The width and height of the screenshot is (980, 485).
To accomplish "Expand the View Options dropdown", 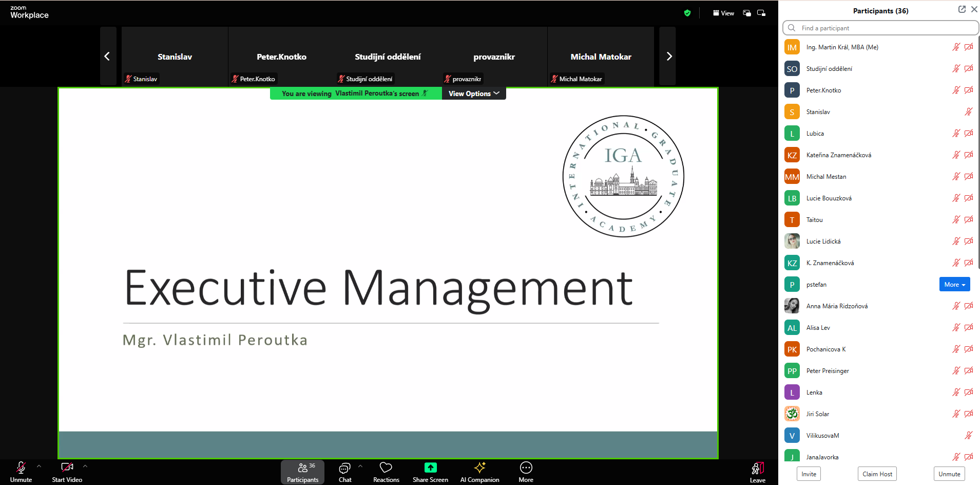I will click(473, 94).
